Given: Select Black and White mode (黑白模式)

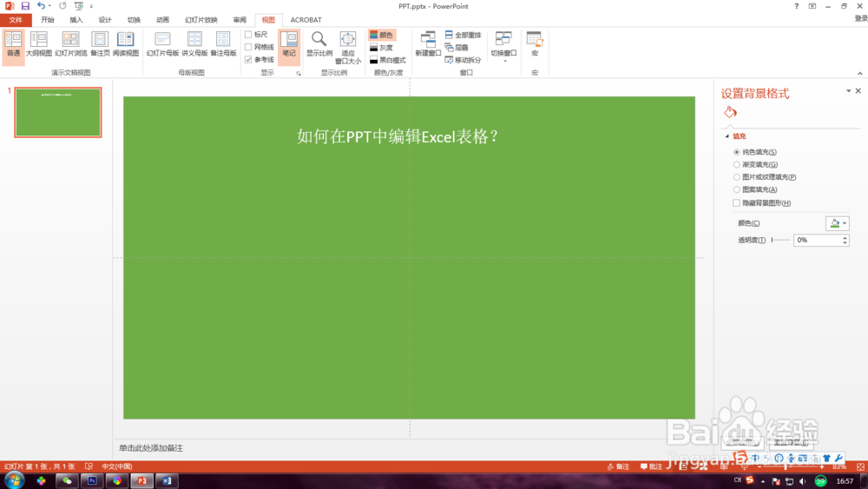Looking at the screenshot, I should 387,60.
